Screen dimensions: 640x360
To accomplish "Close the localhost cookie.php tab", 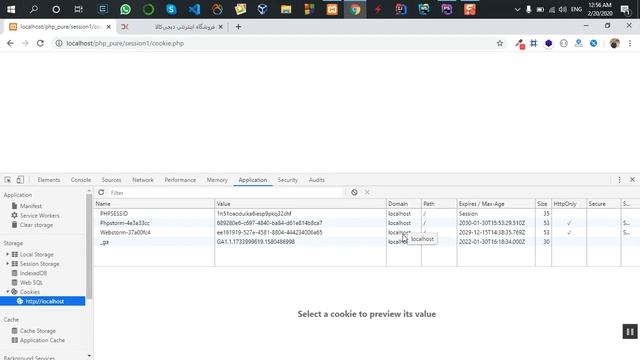I will (109, 27).
